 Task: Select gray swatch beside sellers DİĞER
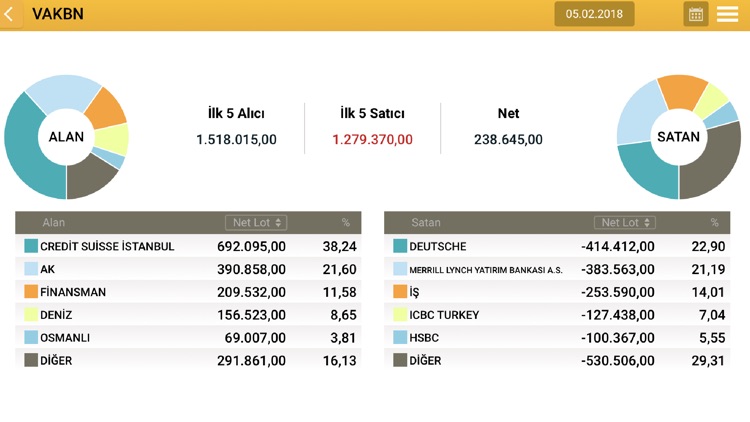click(x=400, y=360)
